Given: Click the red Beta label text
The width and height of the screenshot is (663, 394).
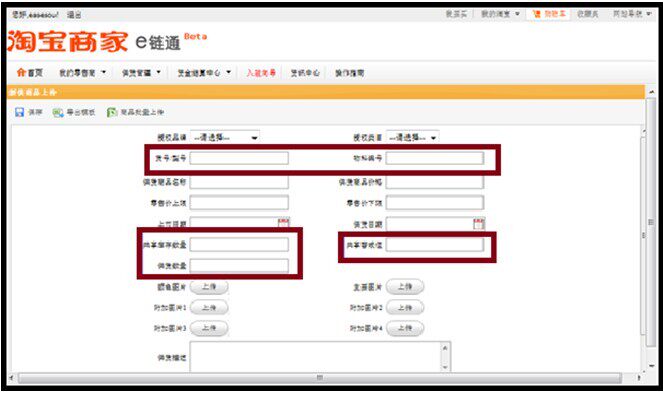Looking at the screenshot, I should click(195, 36).
